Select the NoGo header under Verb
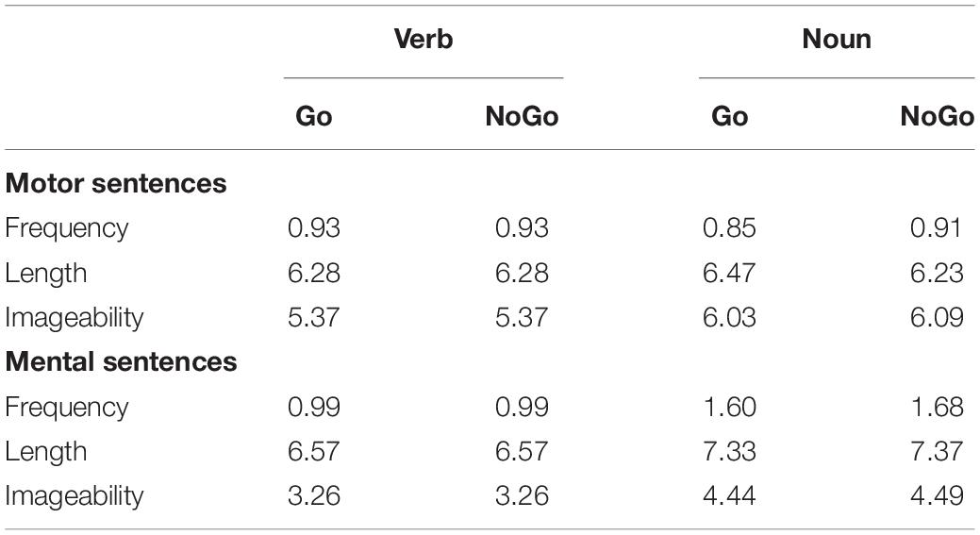Screen dimensions: 980x535 tap(522, 116)
